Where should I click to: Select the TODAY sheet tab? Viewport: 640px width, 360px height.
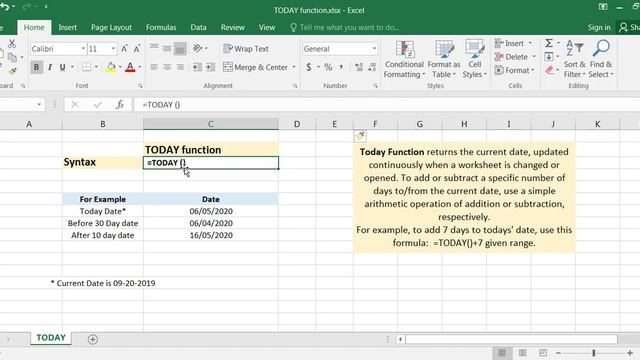51,338
